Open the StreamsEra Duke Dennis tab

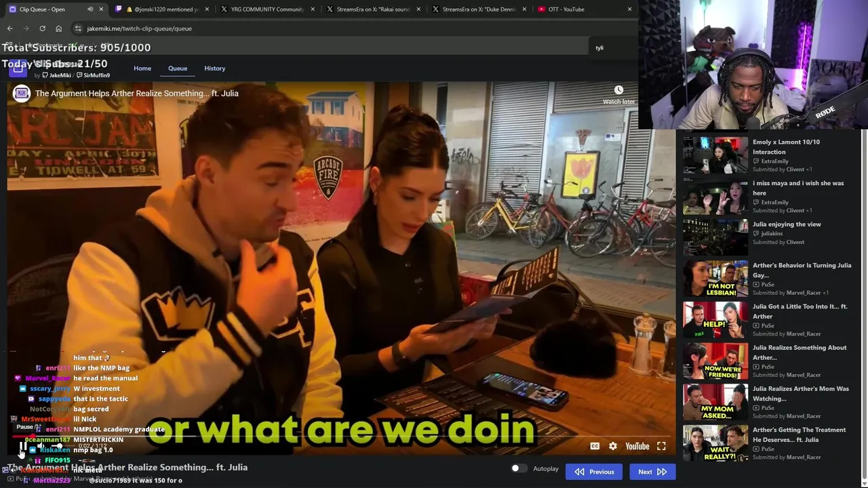480,9
